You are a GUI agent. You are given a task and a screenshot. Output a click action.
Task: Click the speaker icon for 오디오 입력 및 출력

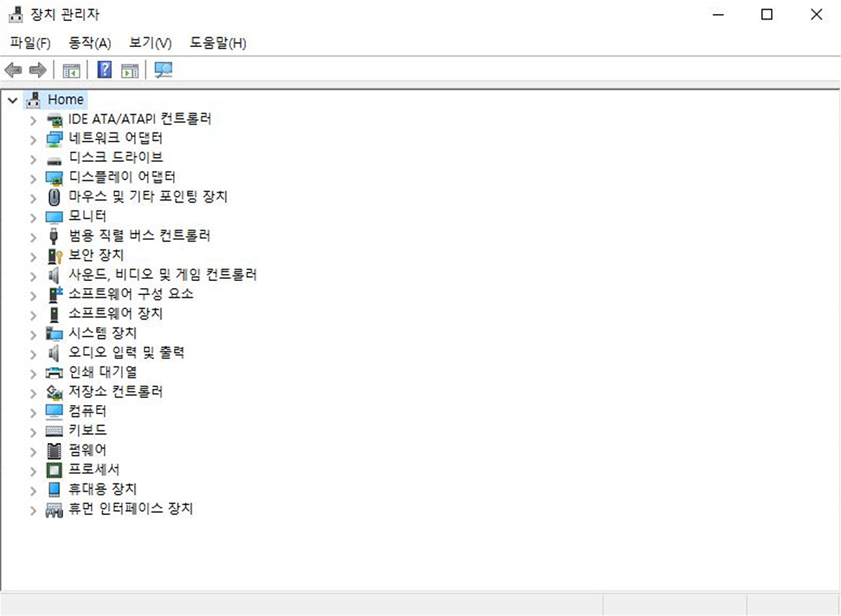(54, 353)
